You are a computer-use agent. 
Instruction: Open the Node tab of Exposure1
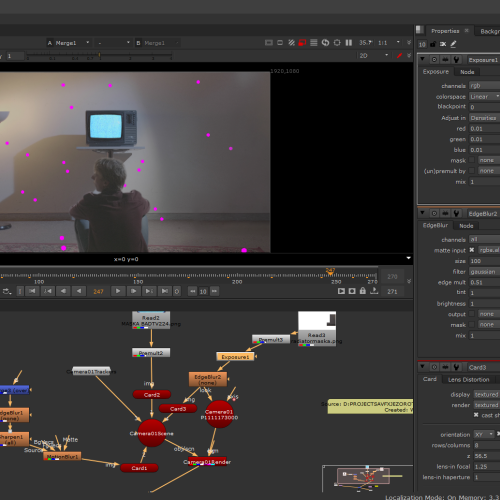467,72
